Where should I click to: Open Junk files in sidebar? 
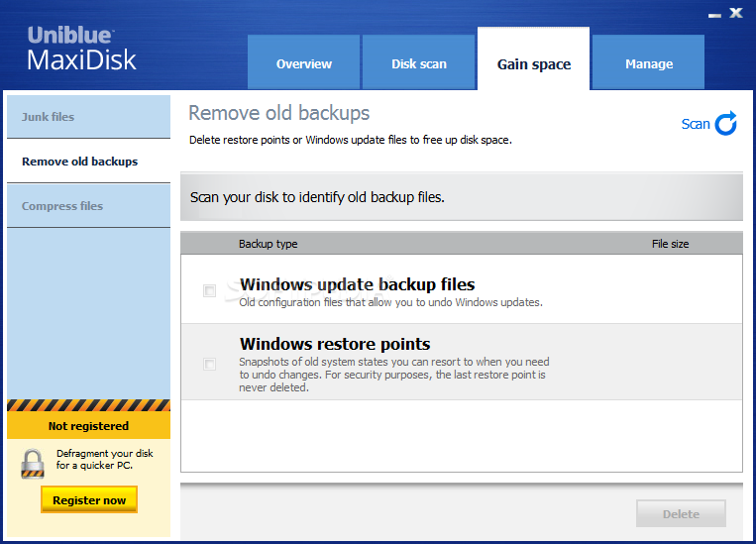[x=89, y=117]
